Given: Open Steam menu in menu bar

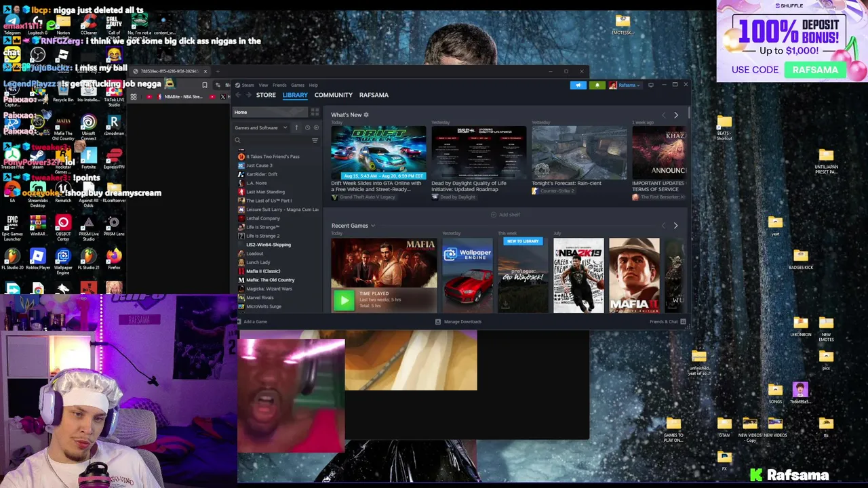Looking at the screenshot, I should point(248,85).
